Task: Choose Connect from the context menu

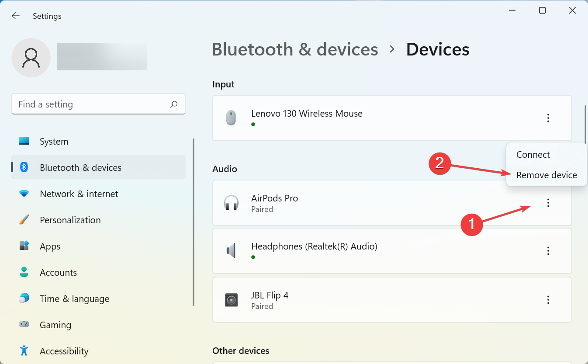Action: point(546,155)
